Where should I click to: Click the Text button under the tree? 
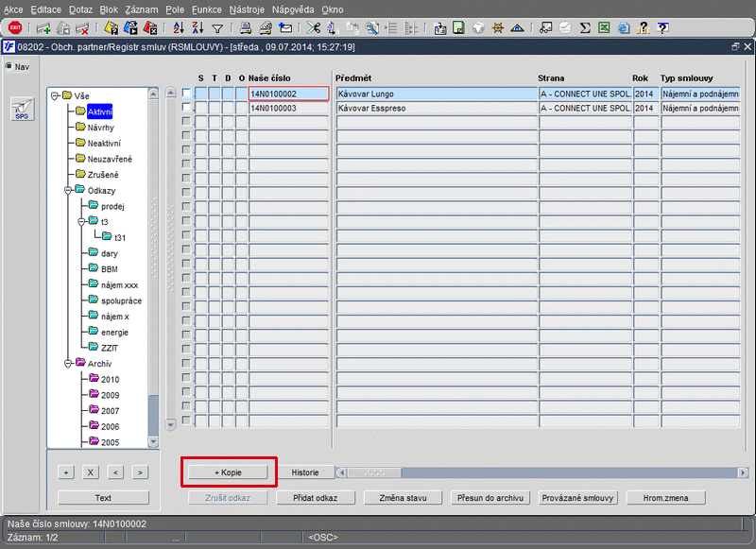click(103, 498)
